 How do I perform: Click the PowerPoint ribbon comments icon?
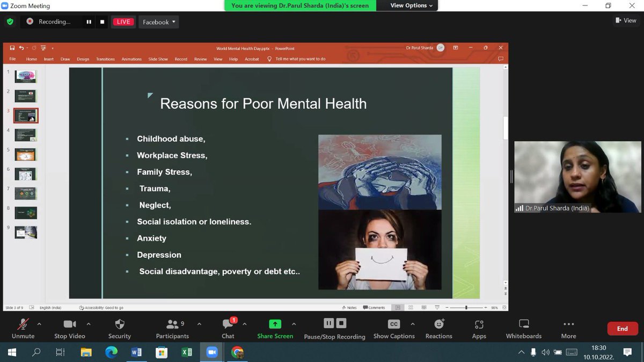coord(501,59)
